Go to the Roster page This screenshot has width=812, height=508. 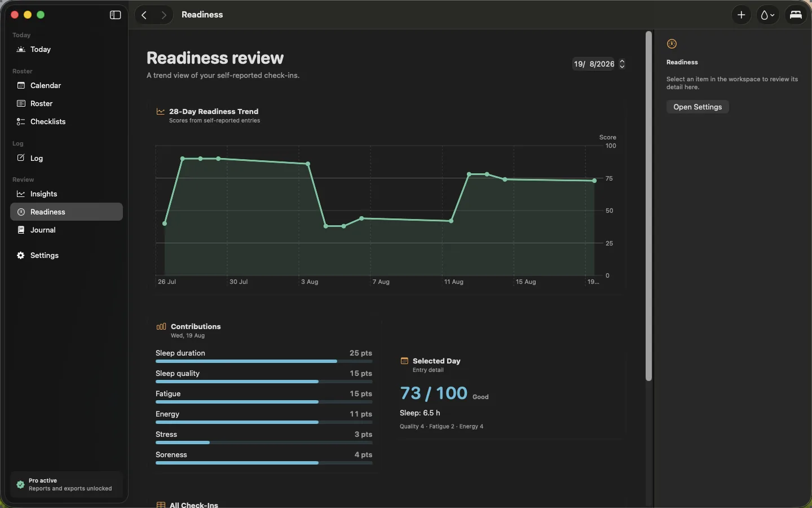pos(67,104)
